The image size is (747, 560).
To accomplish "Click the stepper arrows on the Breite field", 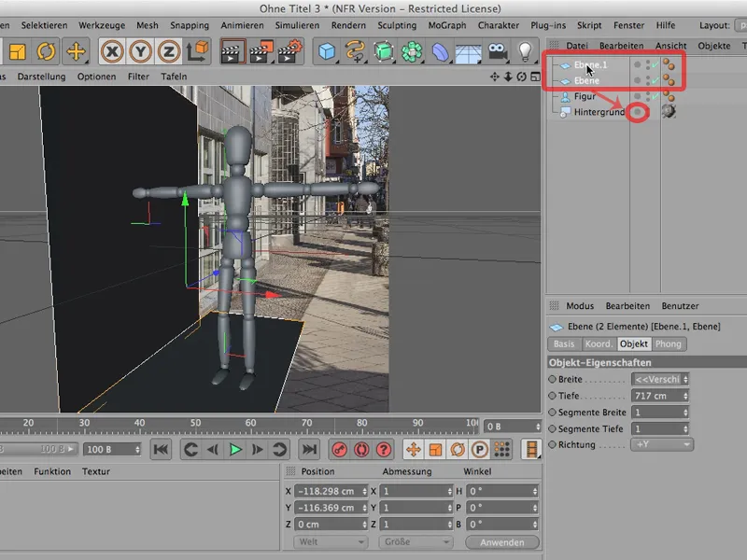I will tap(685, 379).
